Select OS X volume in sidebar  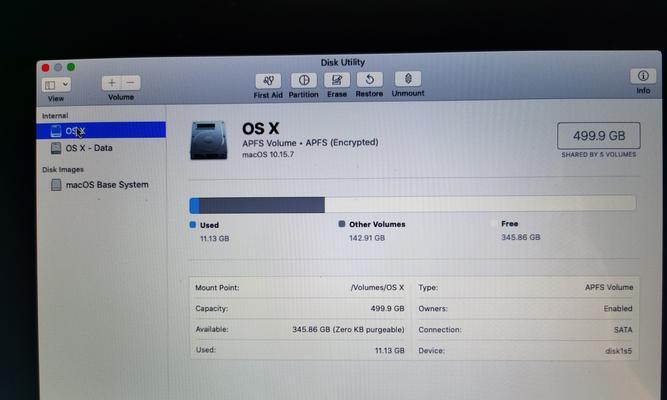[x=101, y=130]
